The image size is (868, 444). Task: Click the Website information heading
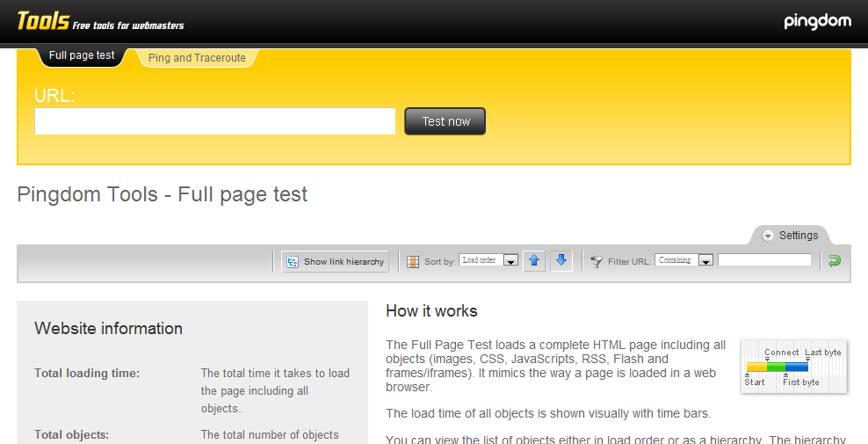coord(109,328)
